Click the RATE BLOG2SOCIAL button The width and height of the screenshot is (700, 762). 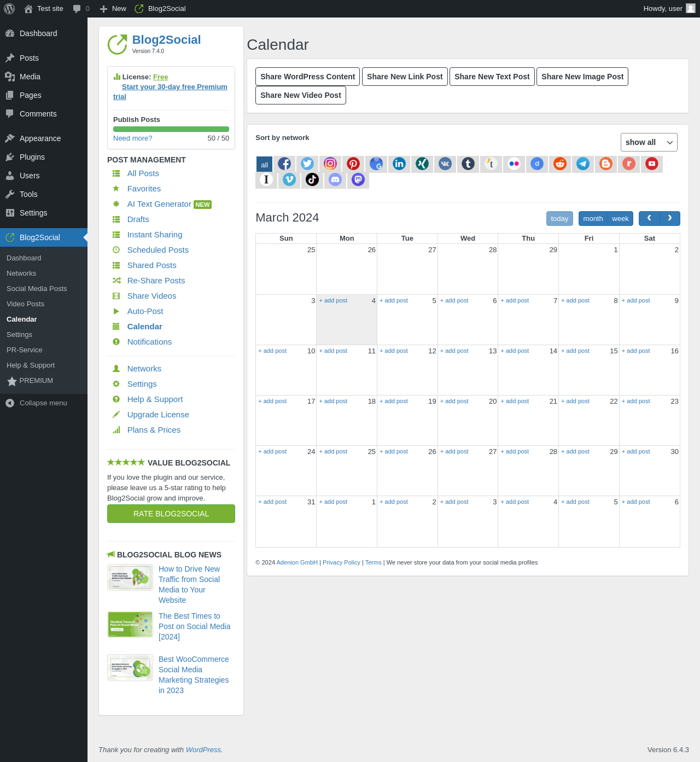171,514
